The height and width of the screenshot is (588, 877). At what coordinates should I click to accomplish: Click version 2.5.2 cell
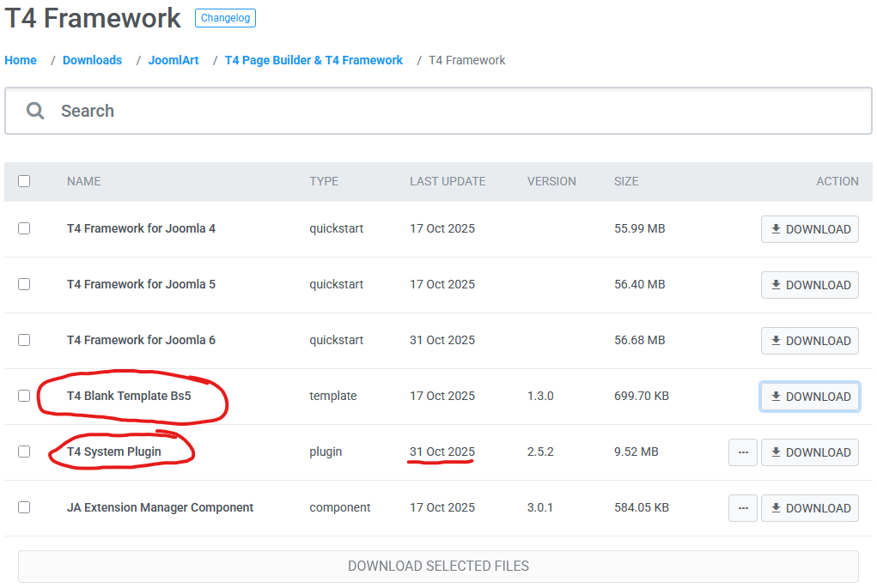540,452
